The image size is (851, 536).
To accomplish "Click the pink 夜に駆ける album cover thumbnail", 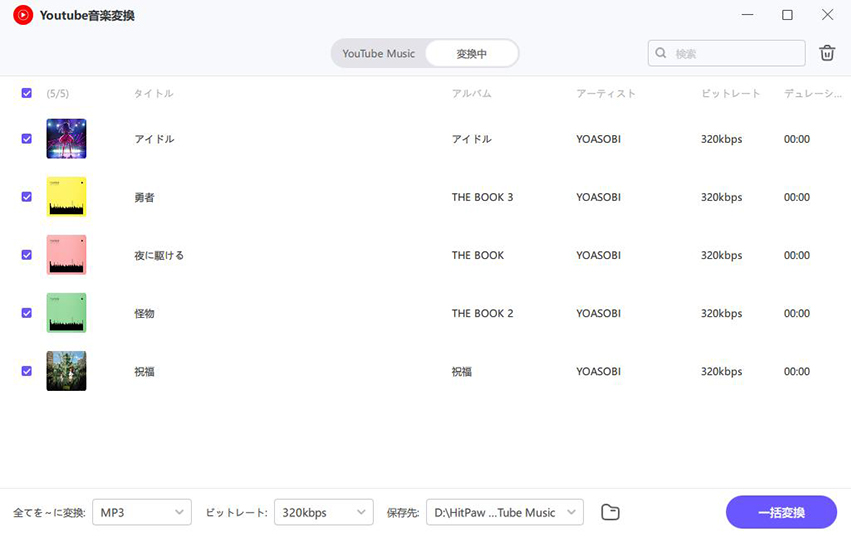I will click(x=66, y=255).
